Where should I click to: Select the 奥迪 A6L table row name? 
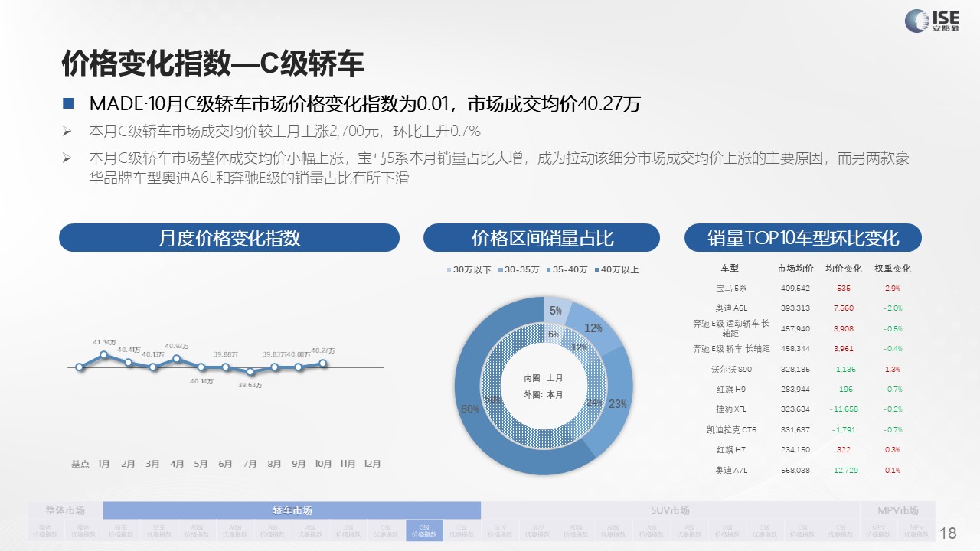[730, 308]
